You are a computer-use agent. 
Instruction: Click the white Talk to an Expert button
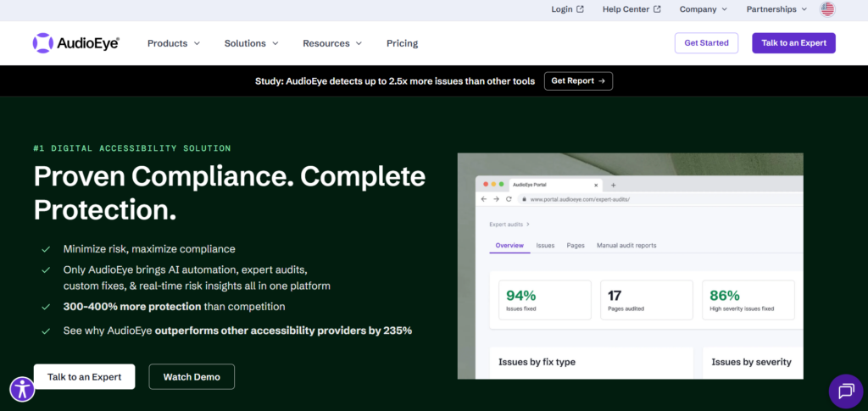click(x=84, y=377)
